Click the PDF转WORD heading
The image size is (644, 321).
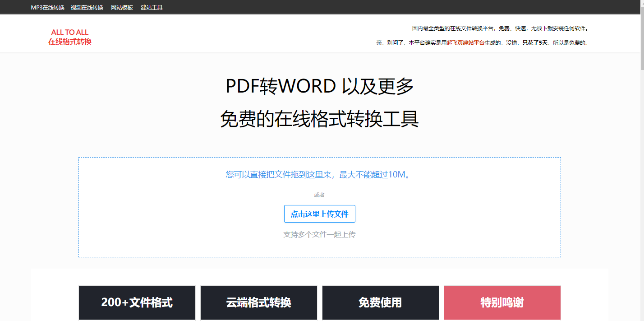click(x=319, y=86)
